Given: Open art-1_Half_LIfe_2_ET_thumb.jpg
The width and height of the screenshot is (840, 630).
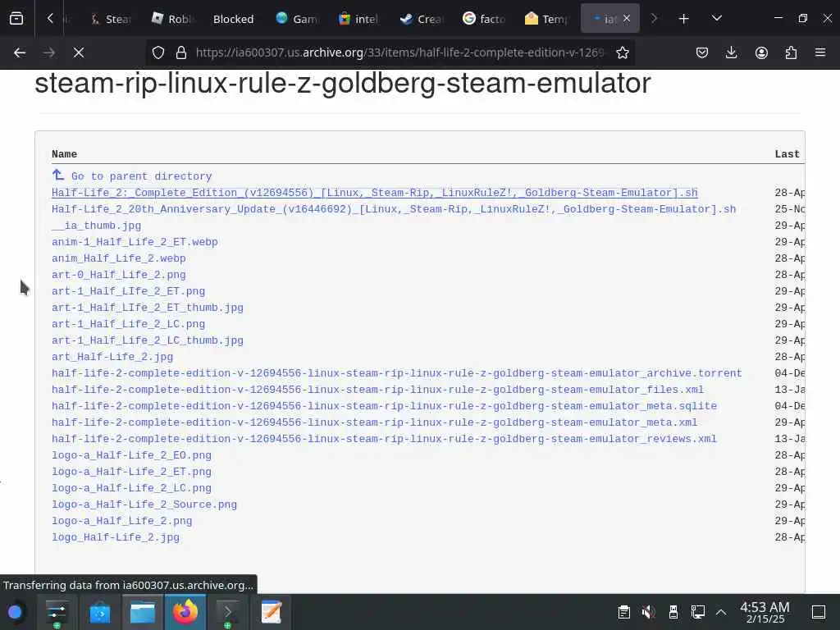Looking at the screenshot, I should click(148, 308).
